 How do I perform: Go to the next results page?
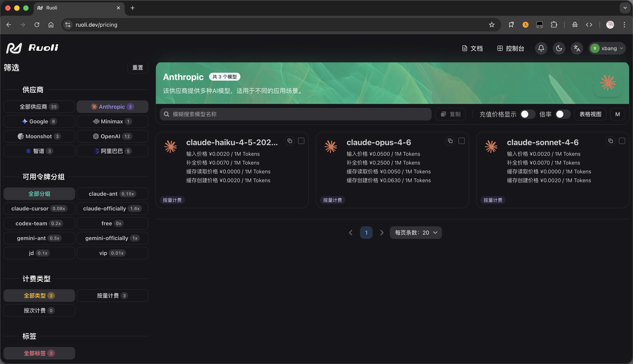(382, 232)
